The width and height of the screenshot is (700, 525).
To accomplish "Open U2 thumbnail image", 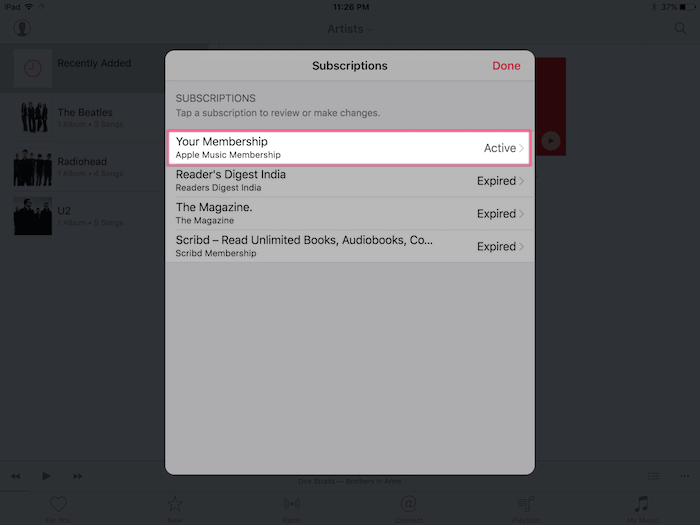I will pyautogui.click(x=33, y=216).
